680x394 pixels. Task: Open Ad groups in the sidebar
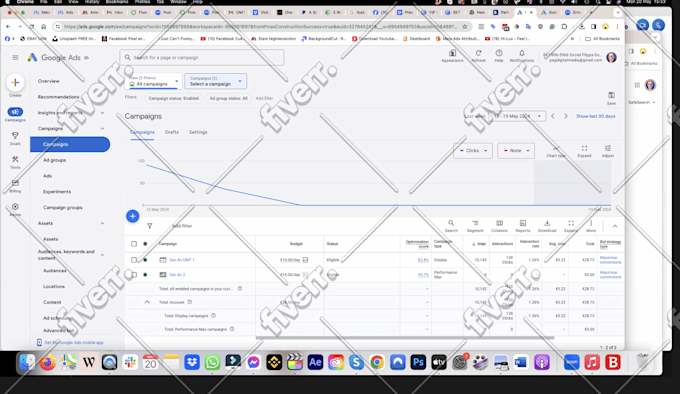pyautogui.click(x=55, y=160)
